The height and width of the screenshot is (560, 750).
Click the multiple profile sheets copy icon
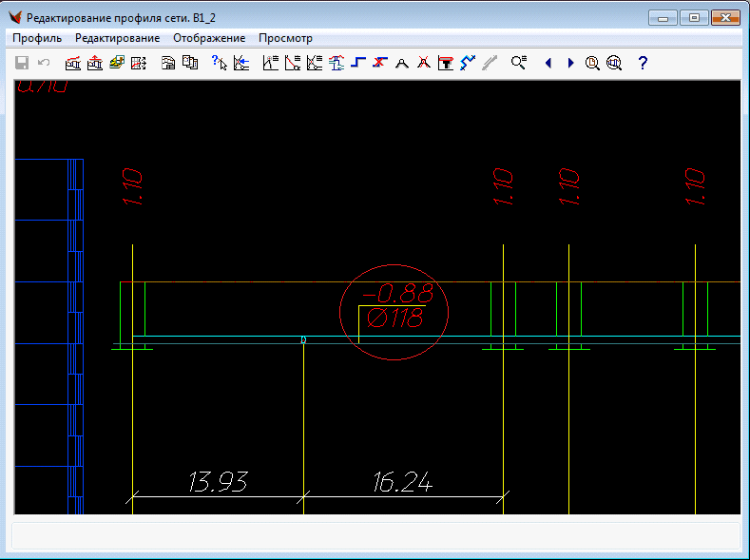[x=190, y=63]
